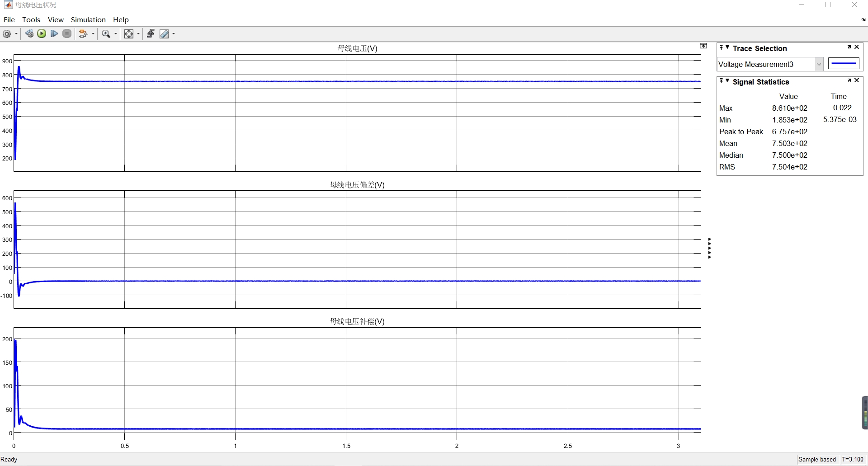The width and height of the screenshot is (868, 466).
Task: Close the scope window
Action: pyautogui.click(x=854, y=5)
